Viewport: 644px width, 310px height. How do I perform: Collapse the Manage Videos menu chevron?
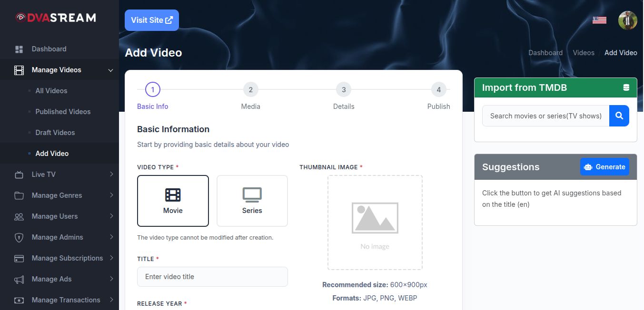[111, 70]
